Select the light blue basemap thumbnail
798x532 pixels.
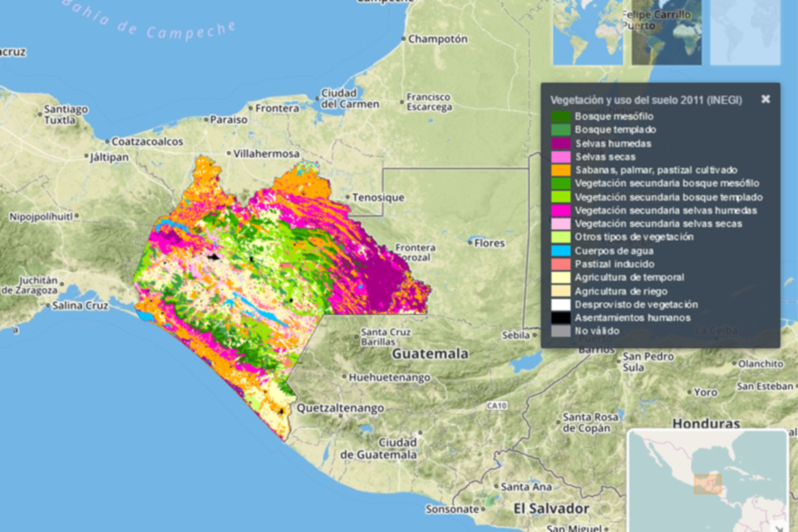(745, 32)
